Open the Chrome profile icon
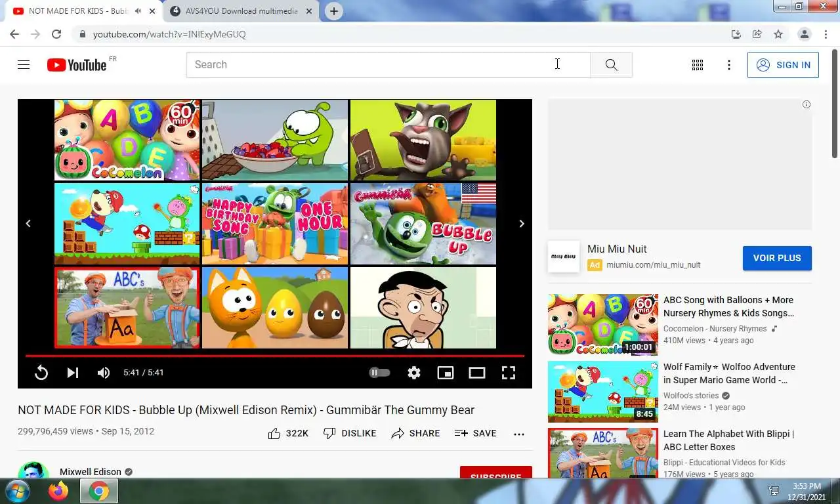840x504 pixels. click(x=804, y=34)
